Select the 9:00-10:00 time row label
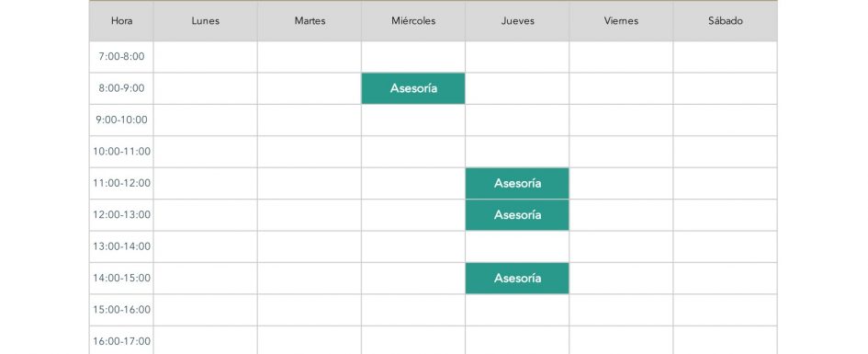This screenshot has width=868, height=354. [121, 120]
